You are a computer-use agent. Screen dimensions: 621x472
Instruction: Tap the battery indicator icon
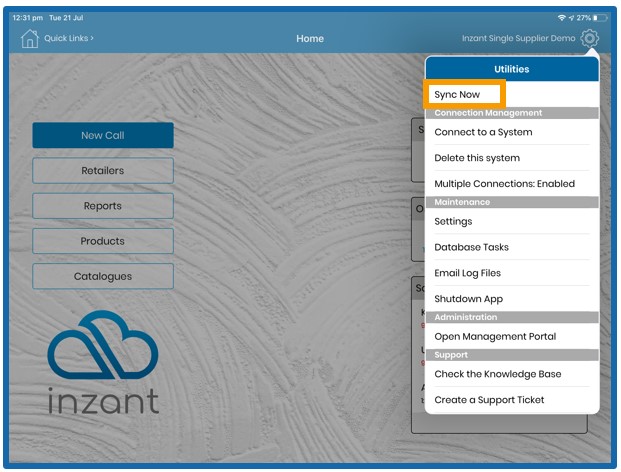coord(600,18)
